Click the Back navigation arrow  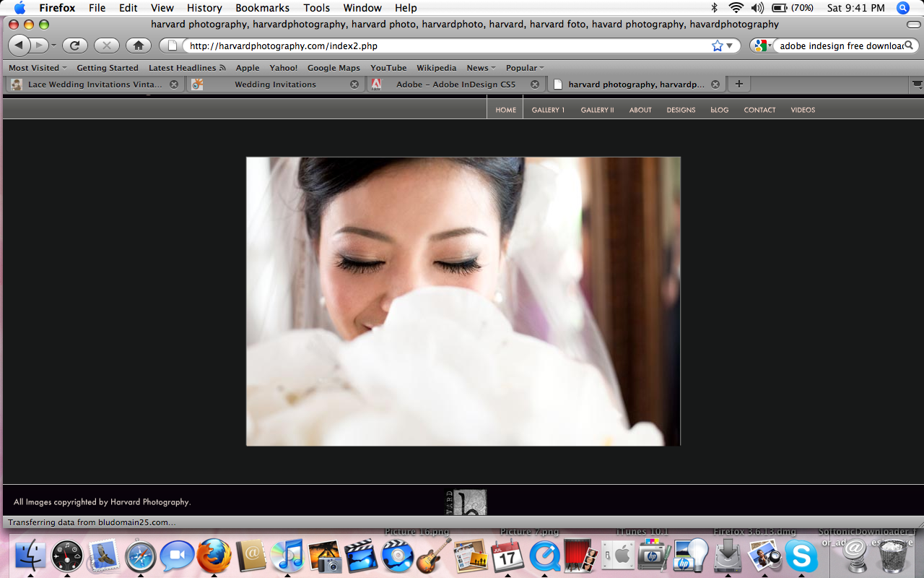coord(19,46)
